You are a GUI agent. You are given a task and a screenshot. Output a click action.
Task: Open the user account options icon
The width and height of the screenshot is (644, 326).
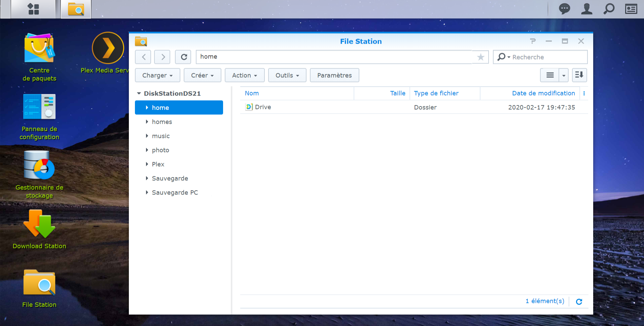click(x=586, y=9)
